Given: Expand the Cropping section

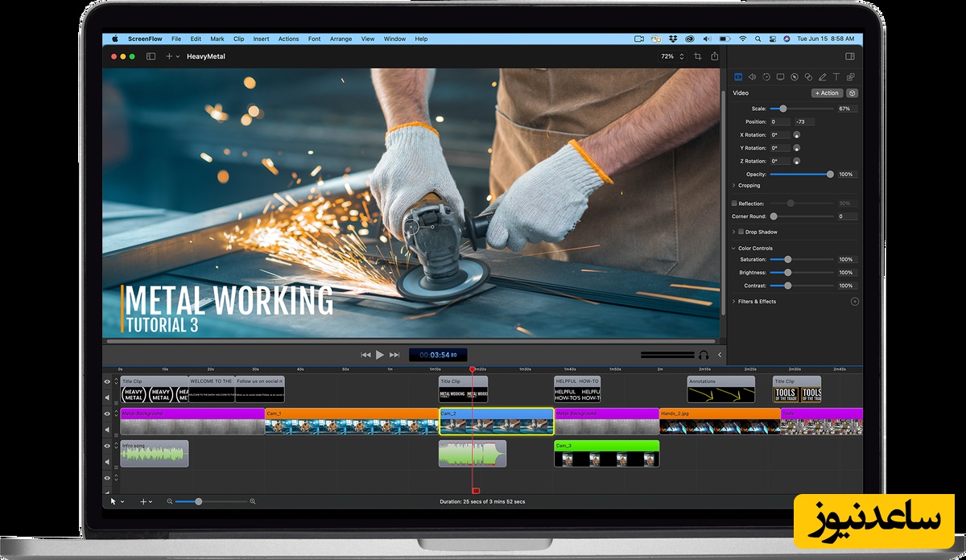Looking at the screenshot, I should click(733, 185).
